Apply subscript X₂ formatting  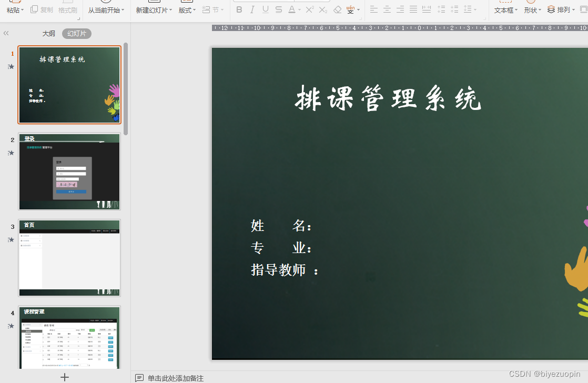[x=323, y=10]
